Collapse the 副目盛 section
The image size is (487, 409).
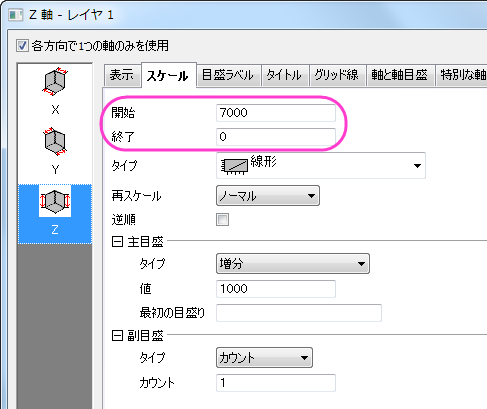[117, 336]
